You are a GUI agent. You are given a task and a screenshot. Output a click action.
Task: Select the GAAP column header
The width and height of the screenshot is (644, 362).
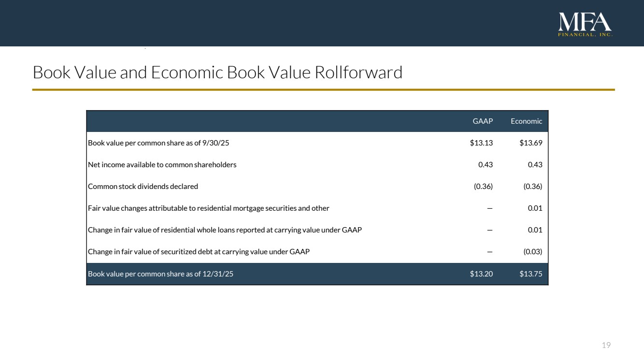(x=482, y=121)
